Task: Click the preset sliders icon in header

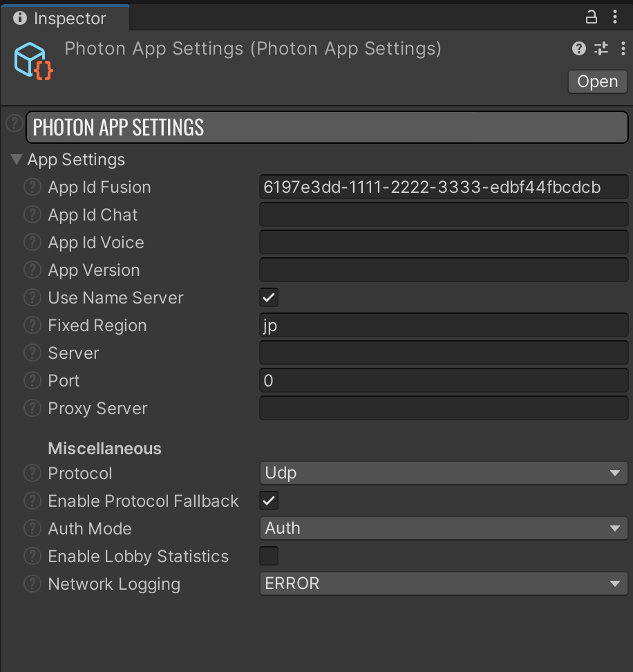Action: (x=601, y=48)
